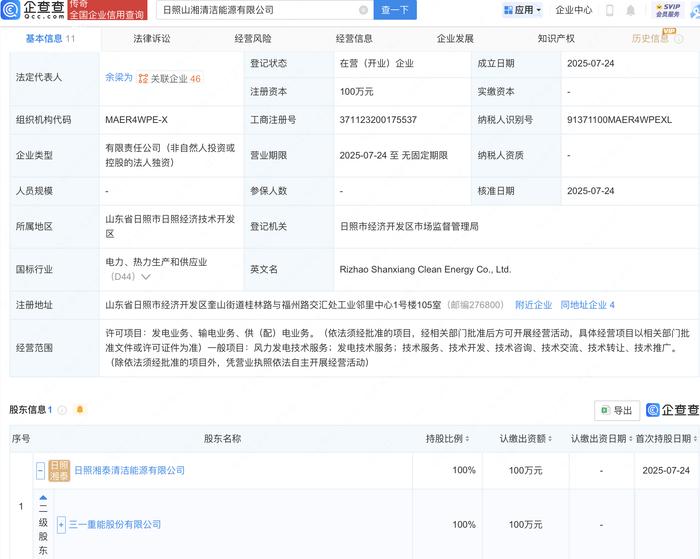Click the 日照湘泰 company logo thumbnail
Viewport: 700px width, 559px height.
pyautogui.click(x=59, y=470)
